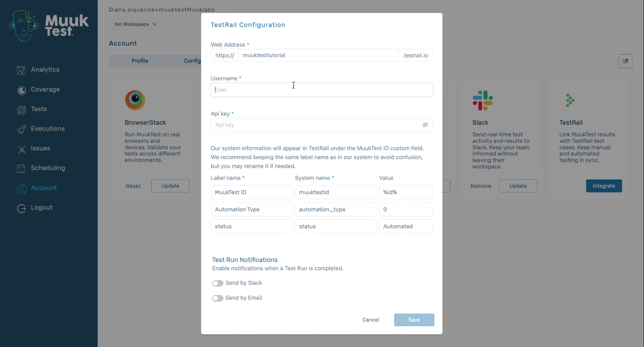The height and width of the screenshot is (347, 644).
Task: Enable the Send by Email switch
Action: (218, 298)
